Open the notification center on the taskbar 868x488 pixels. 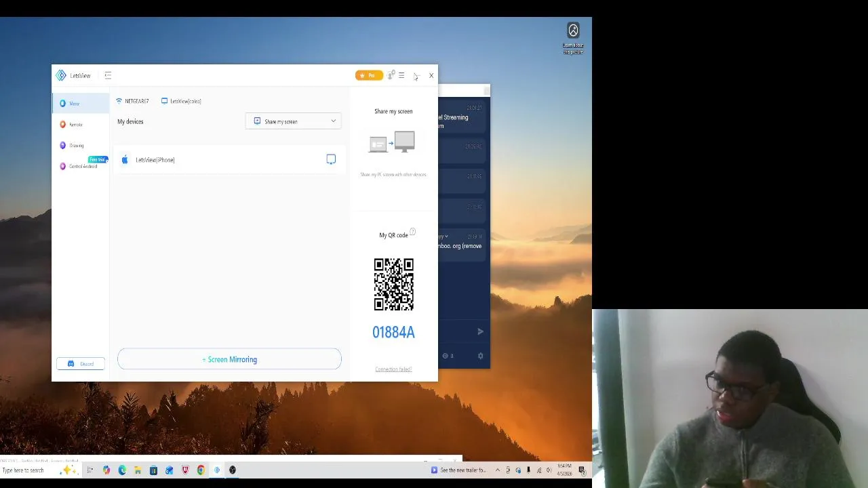tap(582, 470)
